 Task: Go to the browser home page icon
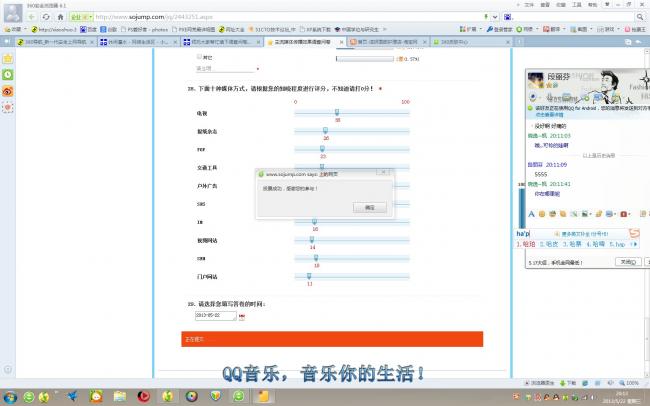(x=61, y=17)
